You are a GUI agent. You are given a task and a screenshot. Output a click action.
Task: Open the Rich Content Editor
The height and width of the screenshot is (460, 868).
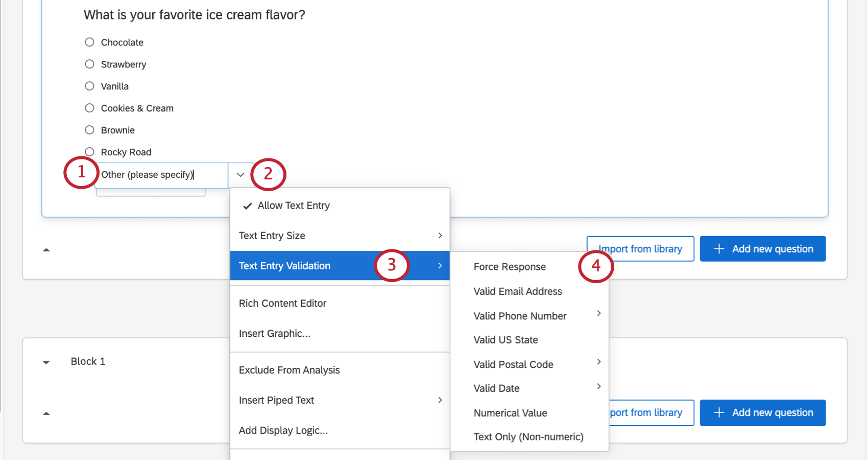pos(283,303)
